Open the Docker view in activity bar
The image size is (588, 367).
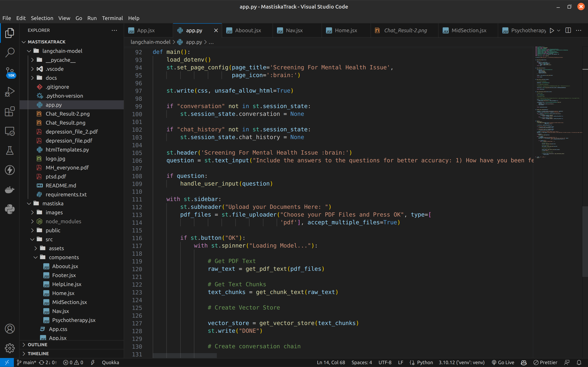click(10, 190)
